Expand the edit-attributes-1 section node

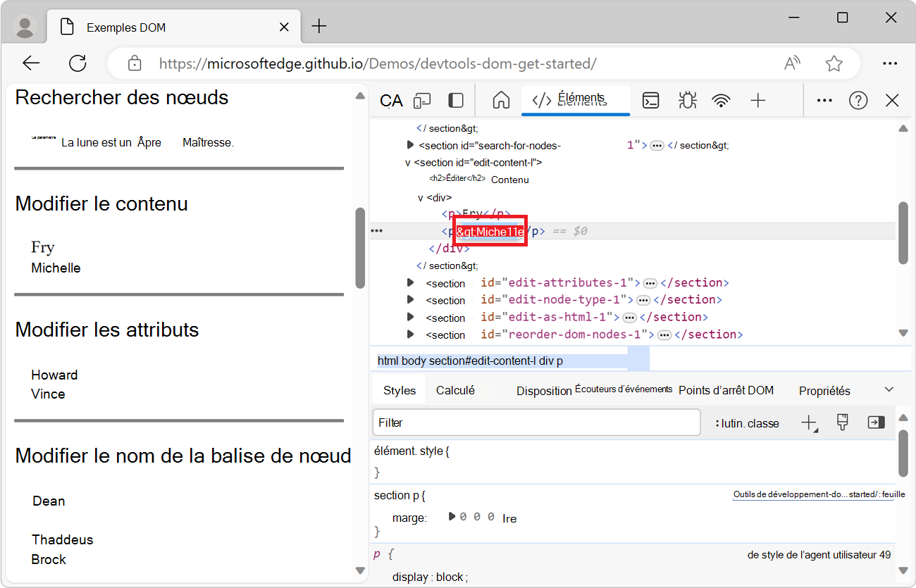click(x=410, y=282)
